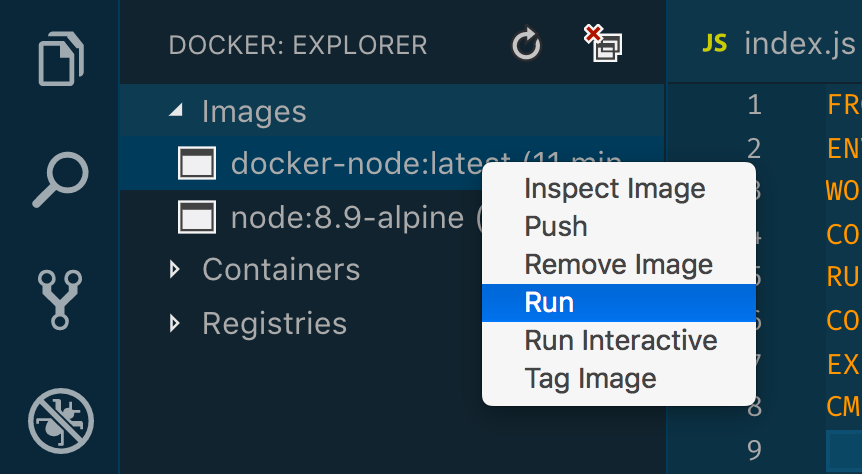The image size is (862, 474).
Task: Click the system prune icon with red X
Action: click(x=603, y=43)
